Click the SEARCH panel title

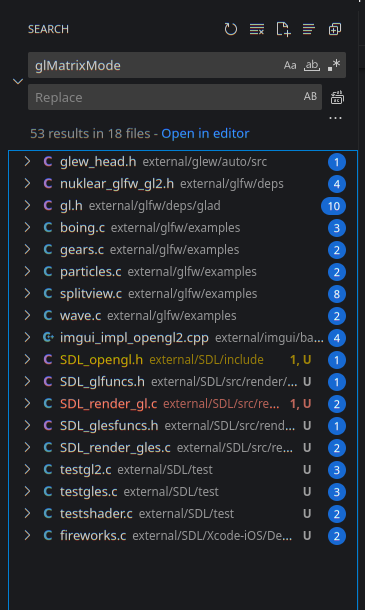coord(48,29)
